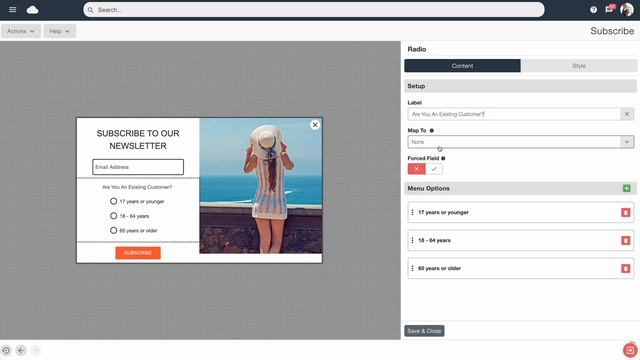640x360 pixels.
Task: Click the Setup section header
Action: [520, 86]
